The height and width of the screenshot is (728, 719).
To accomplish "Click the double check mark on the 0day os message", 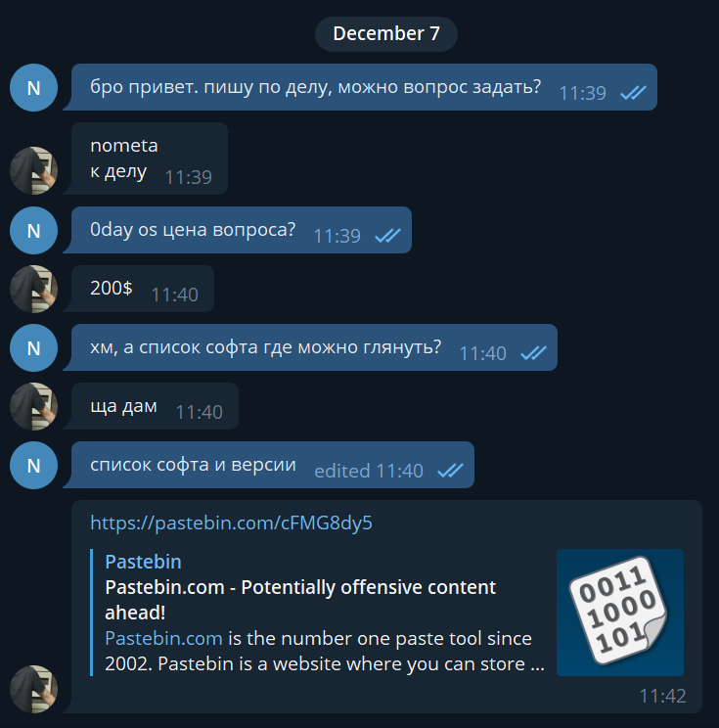I will click(387, 236).
